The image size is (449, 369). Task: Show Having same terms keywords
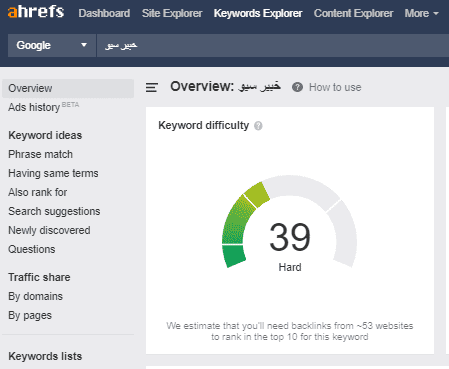coord(53,173)
